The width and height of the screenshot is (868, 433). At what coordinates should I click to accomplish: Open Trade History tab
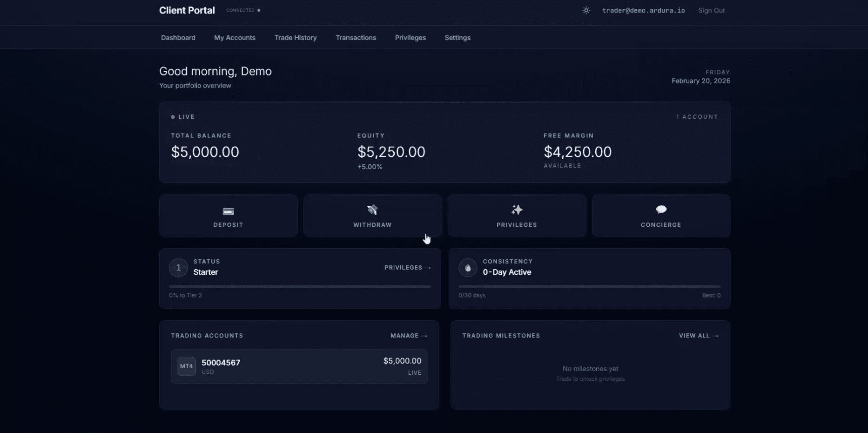point(296,38)
